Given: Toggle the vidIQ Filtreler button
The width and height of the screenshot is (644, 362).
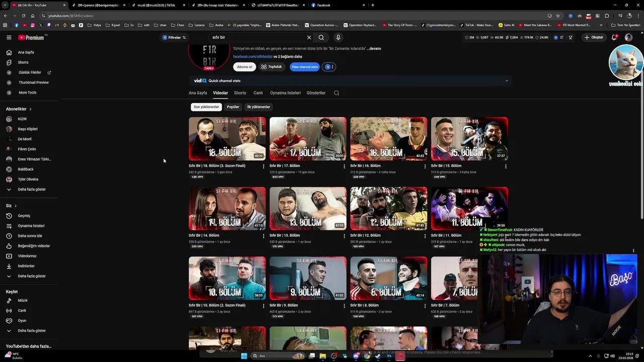Looking at the screenshot, I should [174, 37].
